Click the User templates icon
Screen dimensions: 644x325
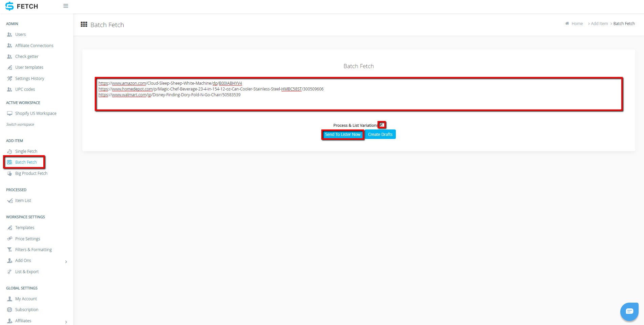tap(9, 67)
